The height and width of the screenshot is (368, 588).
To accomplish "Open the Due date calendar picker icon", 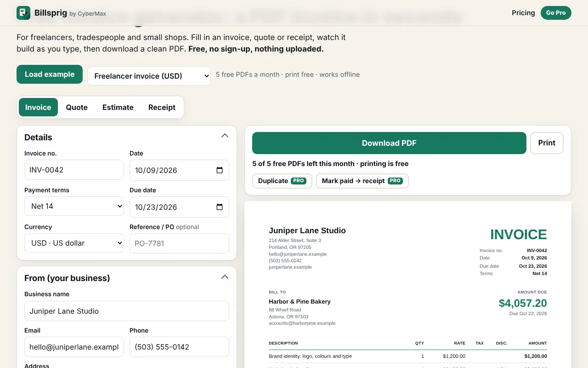I will (x=220, y=207).
